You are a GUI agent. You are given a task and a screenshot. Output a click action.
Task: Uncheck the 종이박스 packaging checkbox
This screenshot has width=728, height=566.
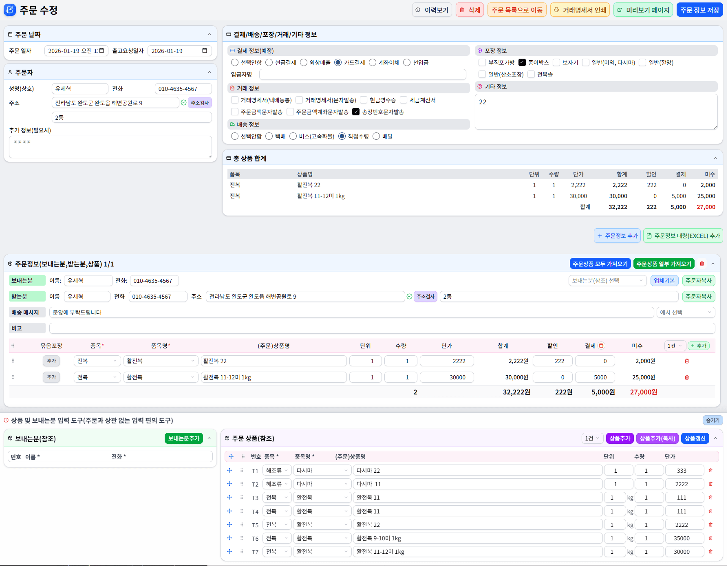click(522, 62)
